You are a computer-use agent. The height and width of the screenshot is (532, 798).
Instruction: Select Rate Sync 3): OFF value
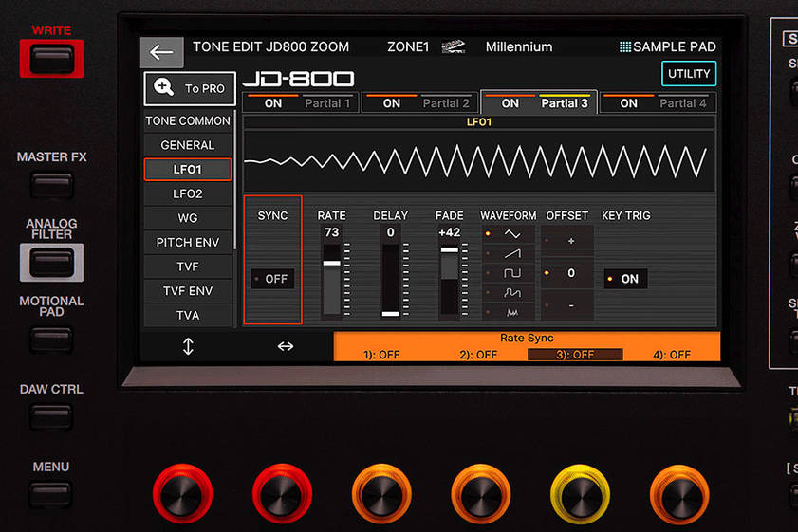tap(575, 355)
